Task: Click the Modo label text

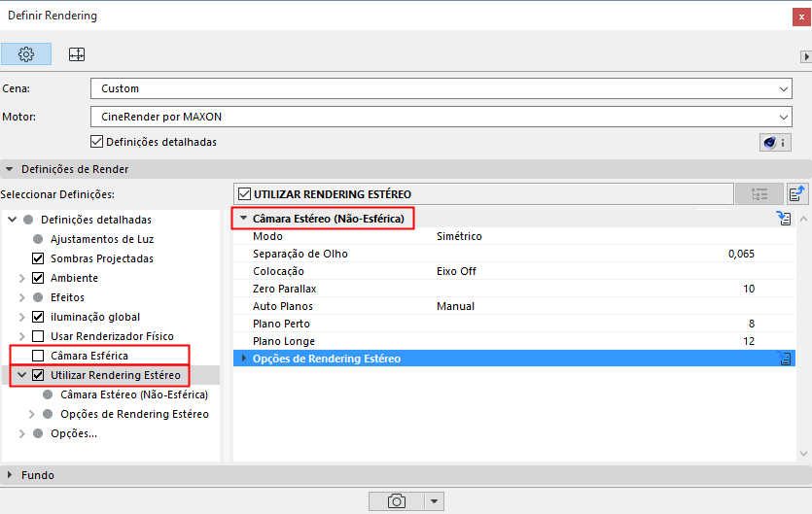Action: click(267, 236)
